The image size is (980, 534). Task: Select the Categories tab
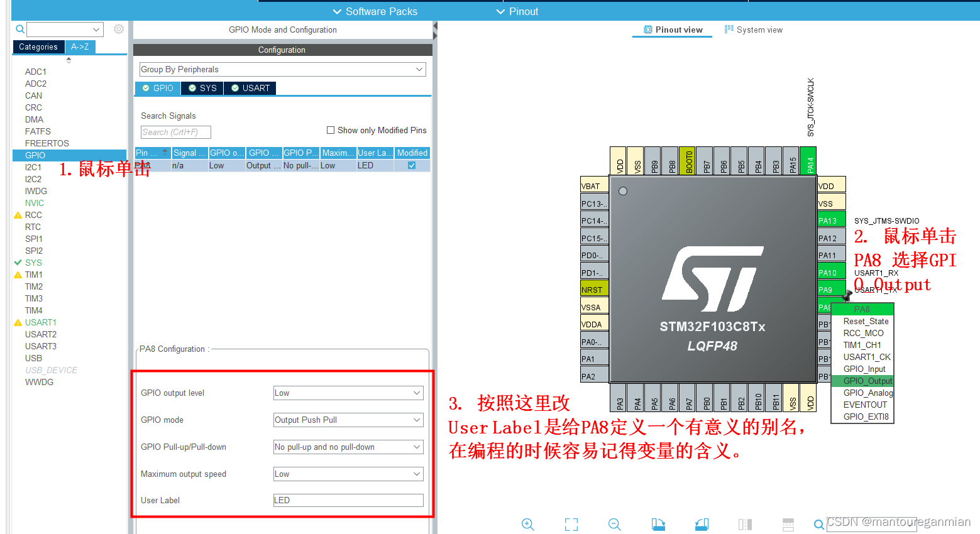tap(38, 46)
